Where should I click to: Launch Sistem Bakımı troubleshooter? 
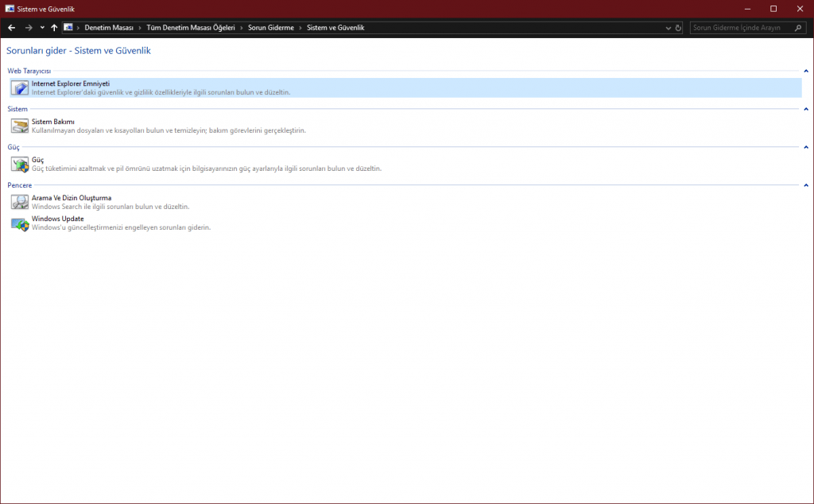pyautogui.click(x=53, y=122)
